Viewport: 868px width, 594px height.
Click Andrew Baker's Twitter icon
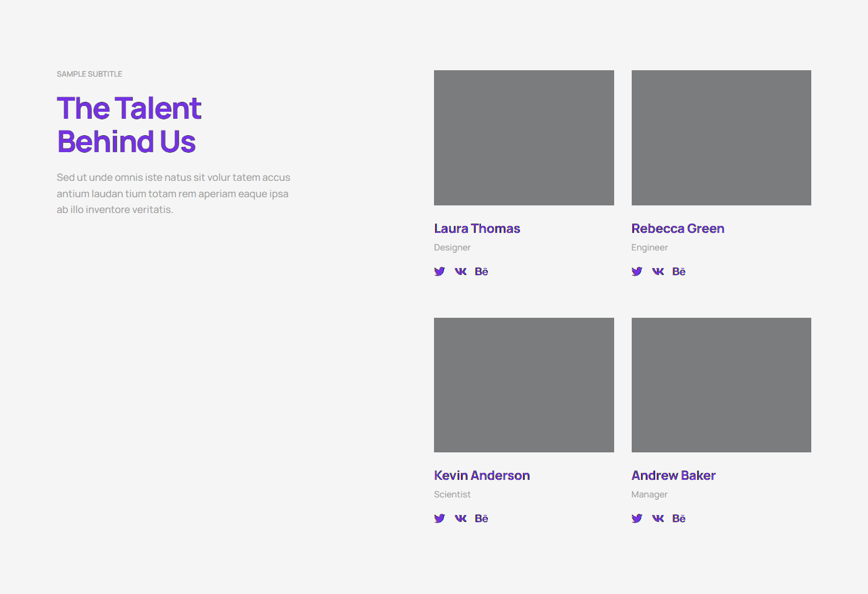(x=637, y=519)
